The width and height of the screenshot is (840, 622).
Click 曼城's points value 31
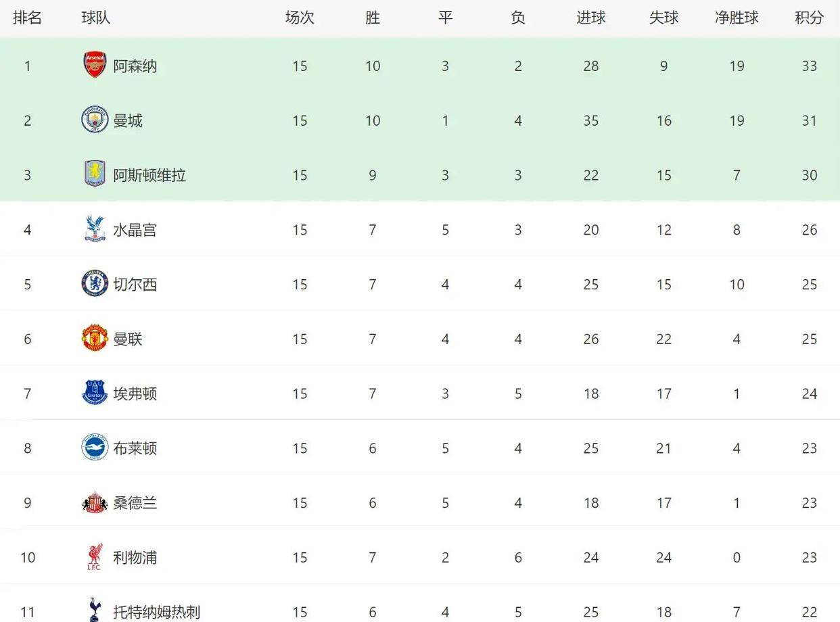[809, 120]
